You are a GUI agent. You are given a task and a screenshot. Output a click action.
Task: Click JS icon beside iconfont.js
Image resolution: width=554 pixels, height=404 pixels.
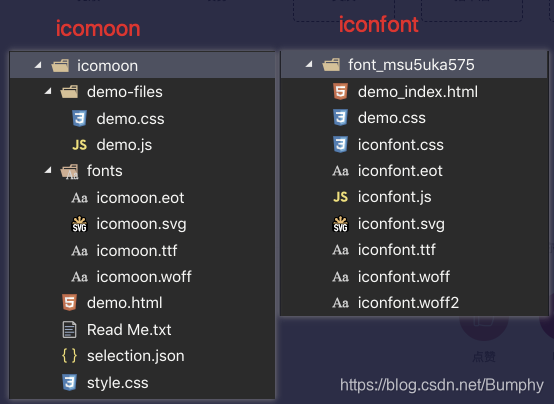pos(341,197)
